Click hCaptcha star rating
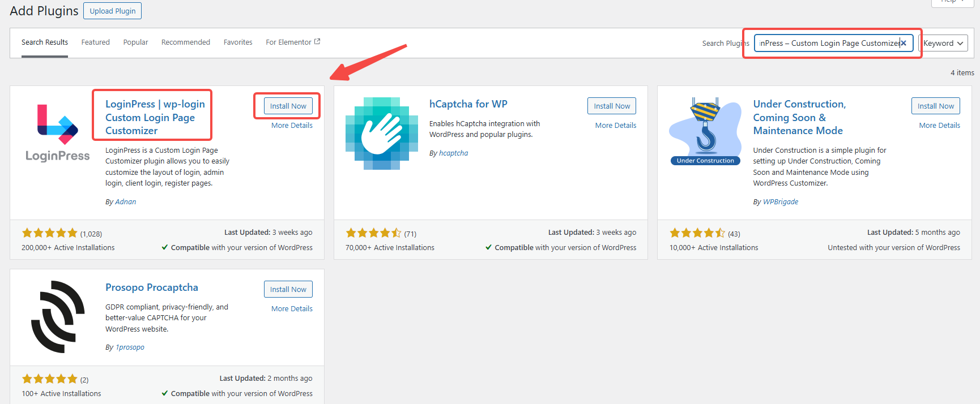 (x=373, y=233)
